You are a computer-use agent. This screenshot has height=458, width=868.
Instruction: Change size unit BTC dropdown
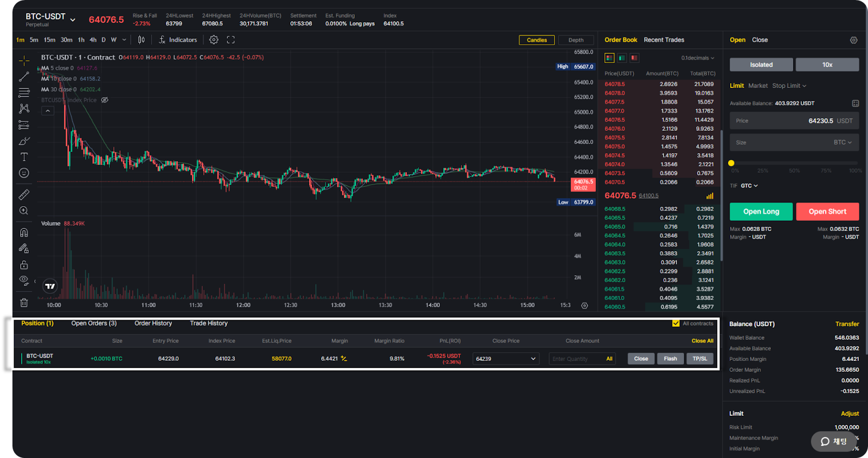click(x=843, y=142)
